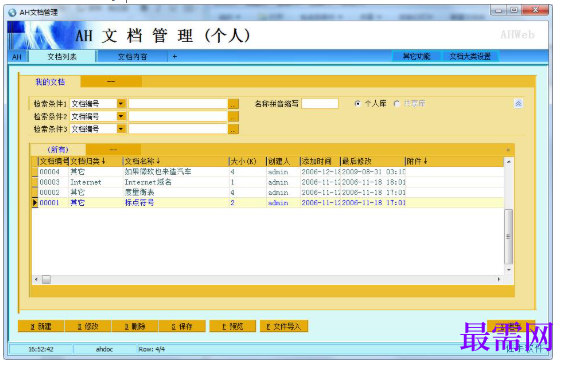Select the 我的文档 sub-tab
572x368 pixels.
click(50, 82)
